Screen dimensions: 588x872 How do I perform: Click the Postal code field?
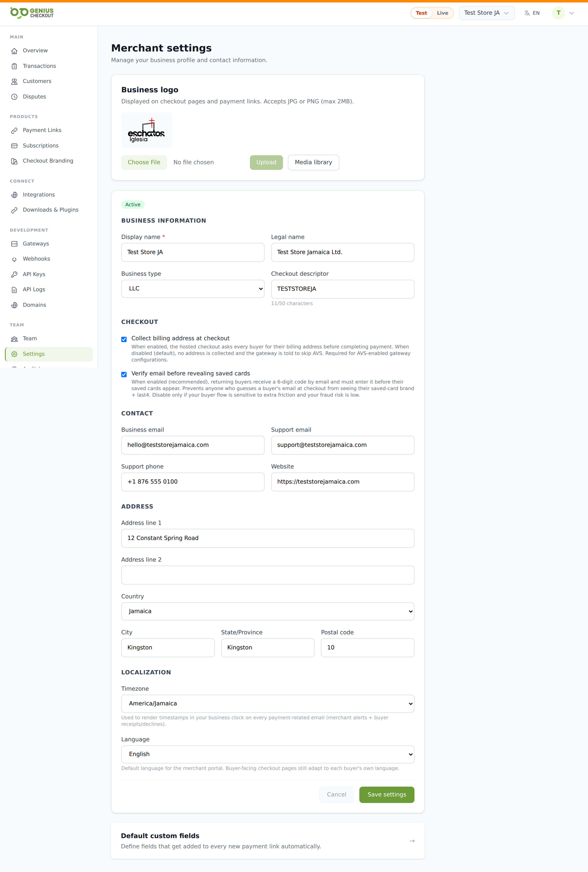pyautogui.click(x=367, y=647)
